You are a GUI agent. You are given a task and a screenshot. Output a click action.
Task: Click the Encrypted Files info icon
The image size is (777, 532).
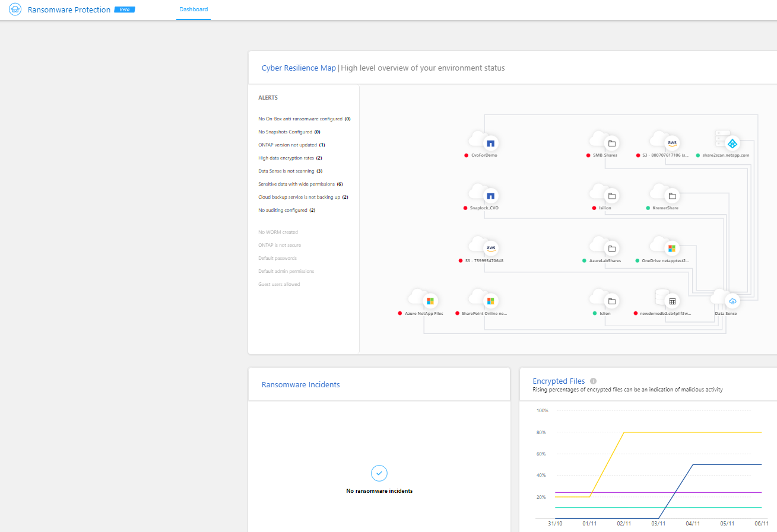(x=593, y=381)
